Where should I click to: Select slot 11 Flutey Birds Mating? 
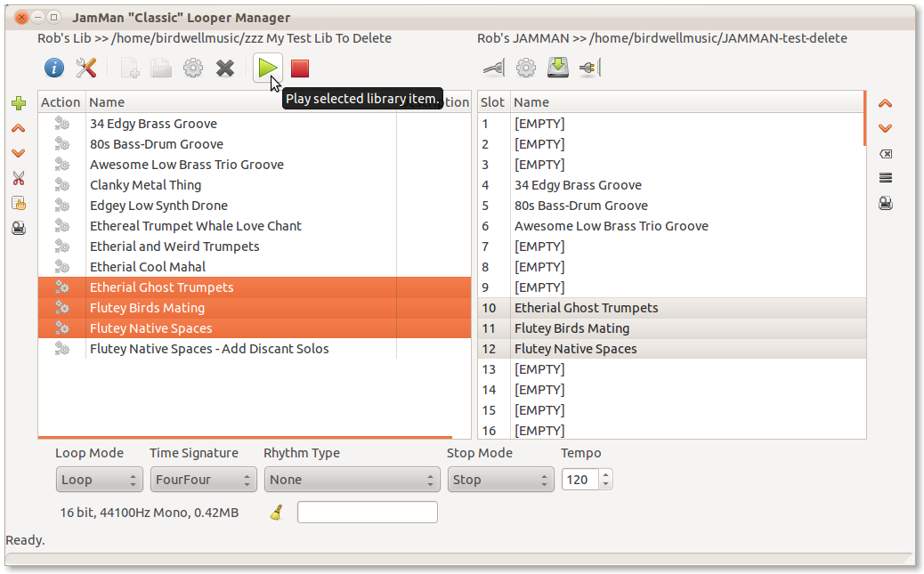click(x=672, y=328)
